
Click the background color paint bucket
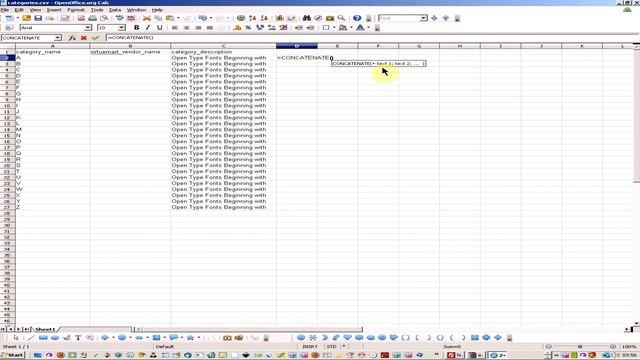(x=343, y=28)
